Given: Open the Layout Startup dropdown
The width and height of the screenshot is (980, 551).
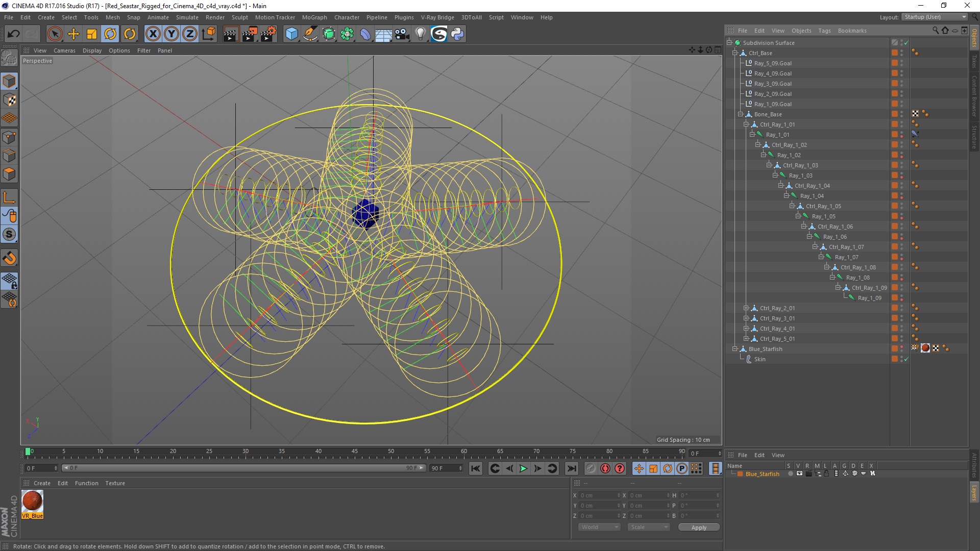Looking at the screenshot, I should point(935,17).
